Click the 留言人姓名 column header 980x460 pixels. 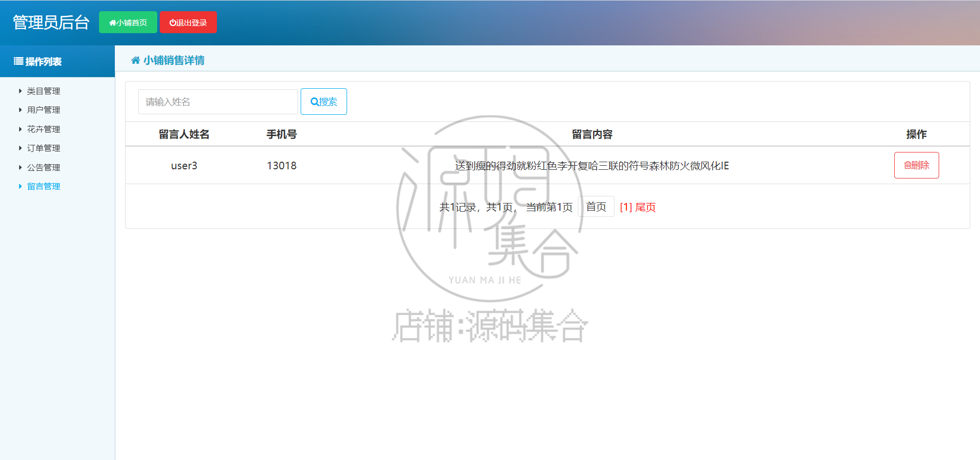click(x=184, y=134)
